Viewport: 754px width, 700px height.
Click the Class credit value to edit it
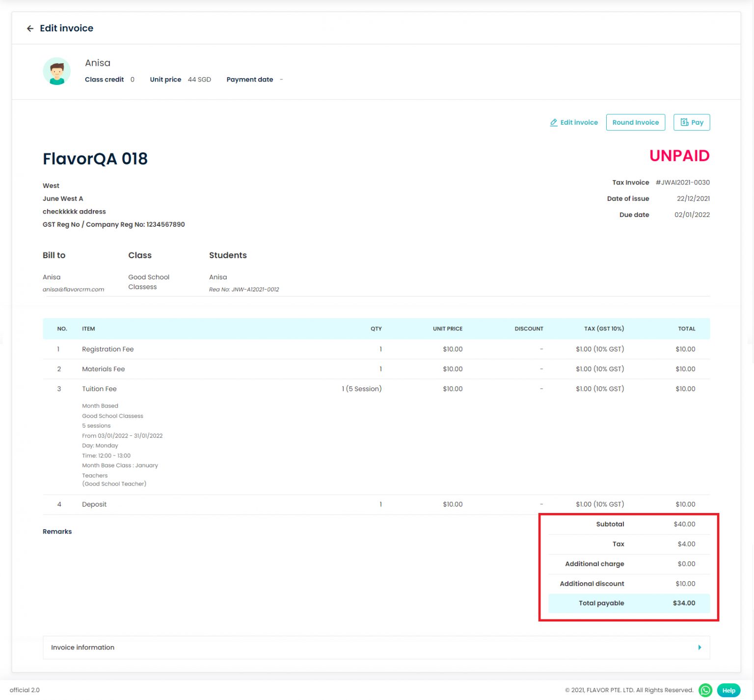132,79
